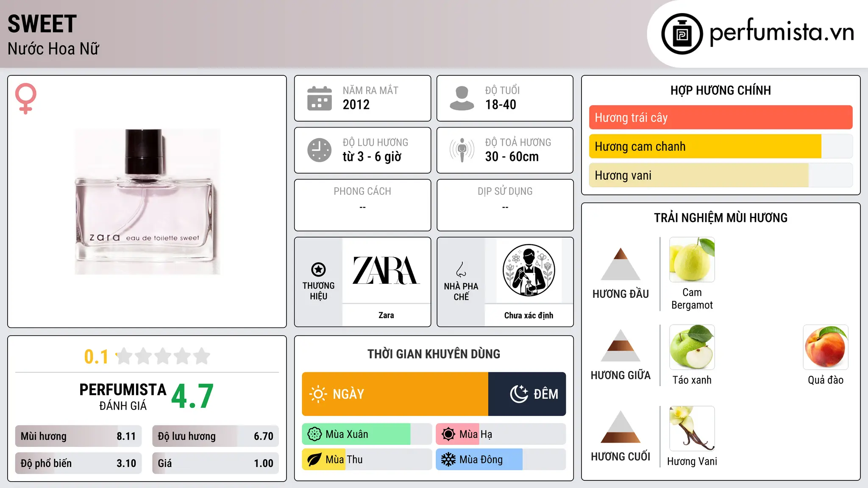Click the Giá 1.00 score bar
Viewport: 868px width, 488px height.
(215, 463)
